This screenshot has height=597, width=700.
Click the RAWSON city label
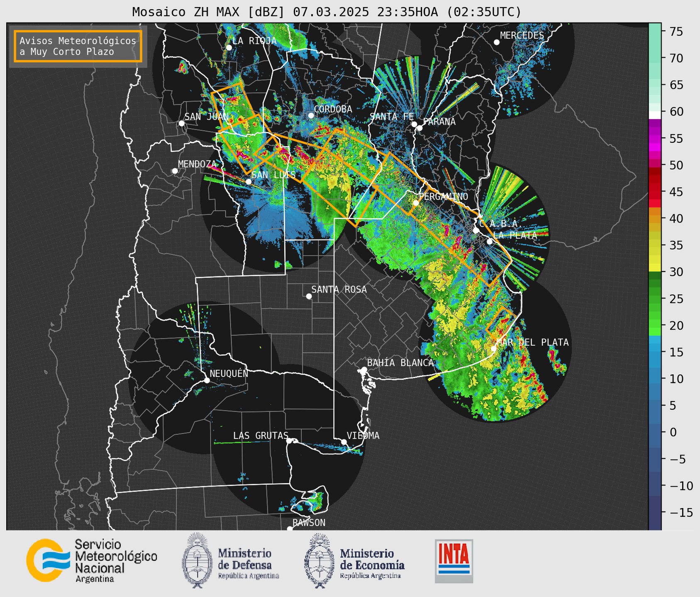pyautogui.click(x=309, y=523)
